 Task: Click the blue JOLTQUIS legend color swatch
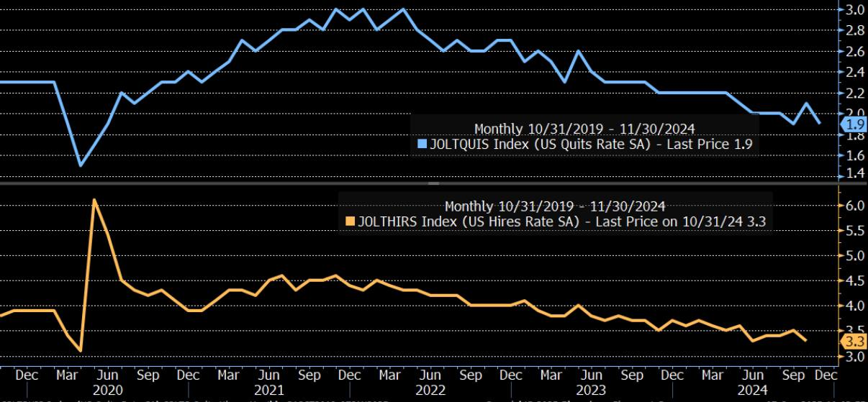(x=422, y=144)
